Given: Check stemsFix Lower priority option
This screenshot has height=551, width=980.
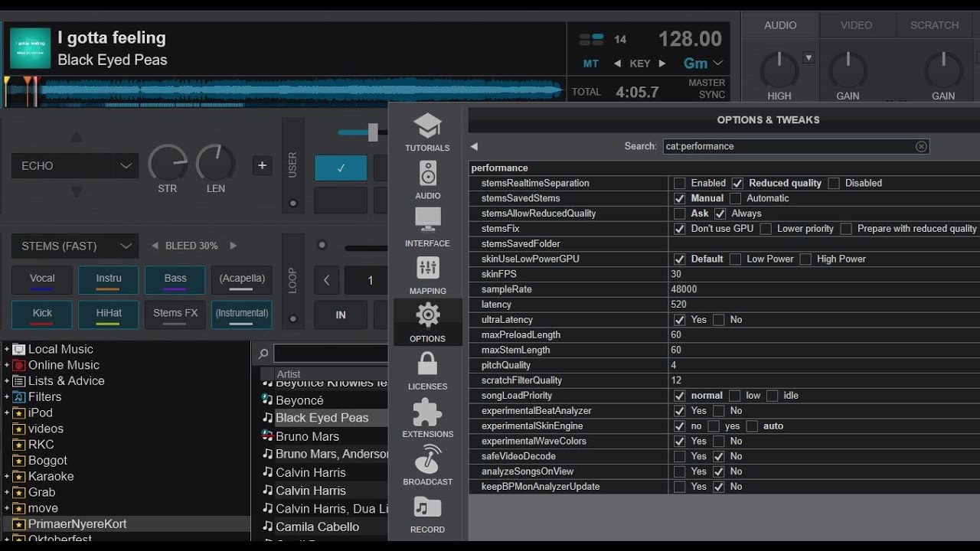Looking at the screenshot, I should pyautogui.click(x=766, y=229).
